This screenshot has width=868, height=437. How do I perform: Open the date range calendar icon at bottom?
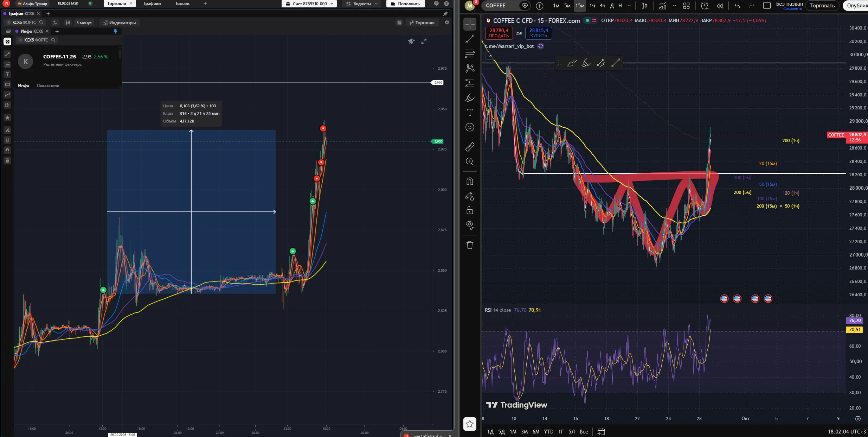(x=601, y=431)
